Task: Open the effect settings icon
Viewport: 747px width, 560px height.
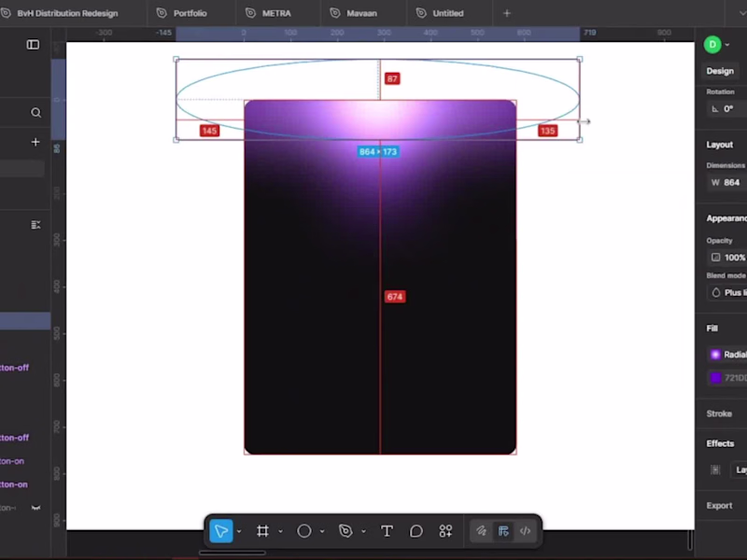Action: click(x=715, y=469)
